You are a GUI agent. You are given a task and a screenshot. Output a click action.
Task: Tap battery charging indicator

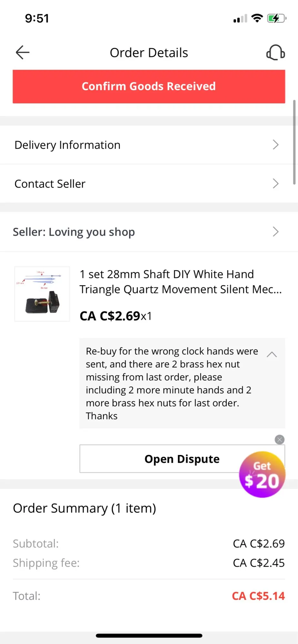tap(276, 18)
